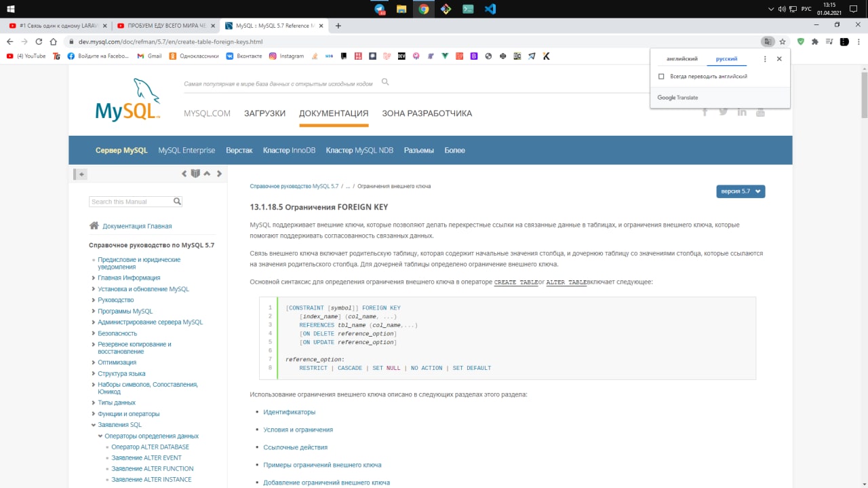This screenshot has width=868, height=488.
Task: Click the browser home button
Action: point(53,41)
